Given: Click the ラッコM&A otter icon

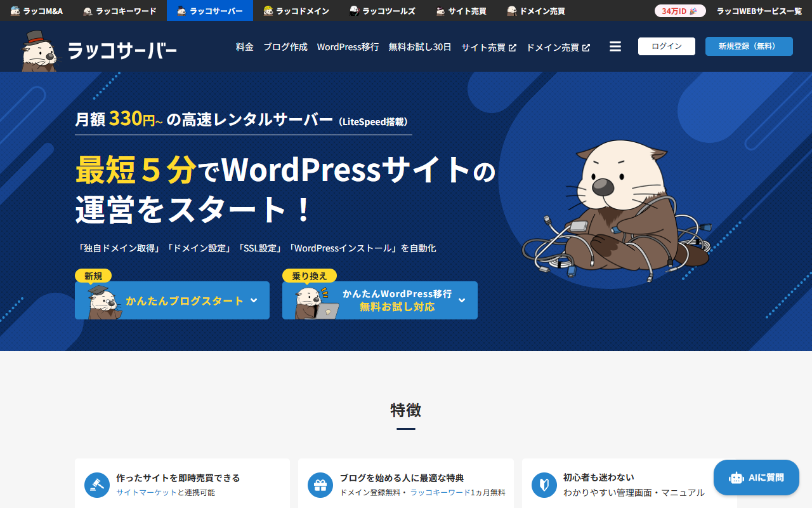Looking at the screenshot, I should [15, 11].
